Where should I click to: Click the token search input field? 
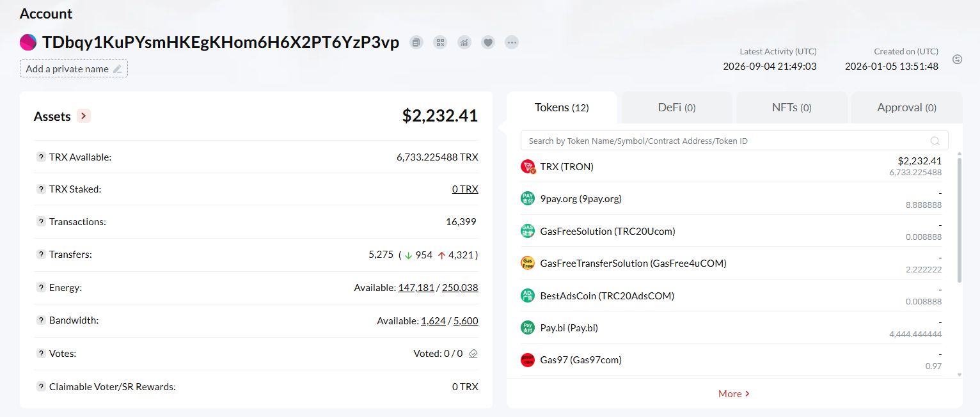pyautogui.click(x=734, y=141)
